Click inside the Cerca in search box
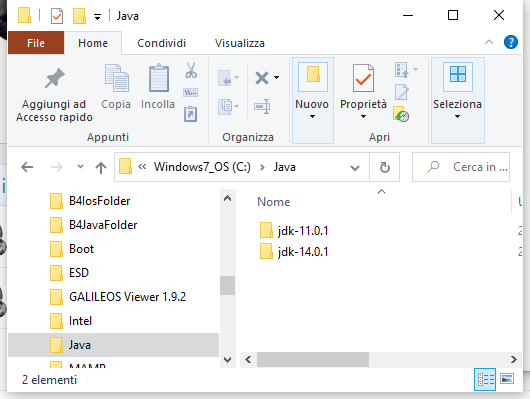The height and width of the screenshot is (399, 530). (x=461, y=167)
